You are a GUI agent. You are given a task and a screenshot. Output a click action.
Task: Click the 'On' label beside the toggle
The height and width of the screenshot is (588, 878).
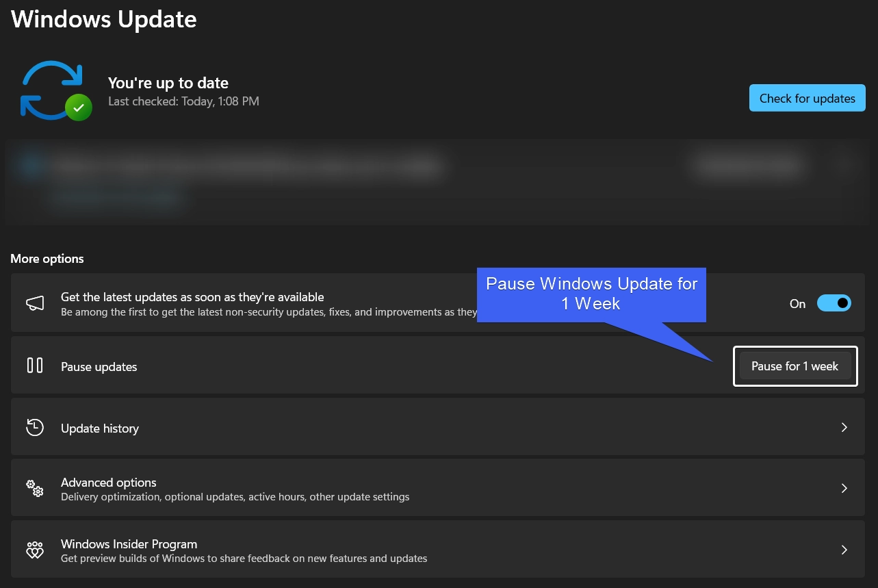tap(798, 304)
